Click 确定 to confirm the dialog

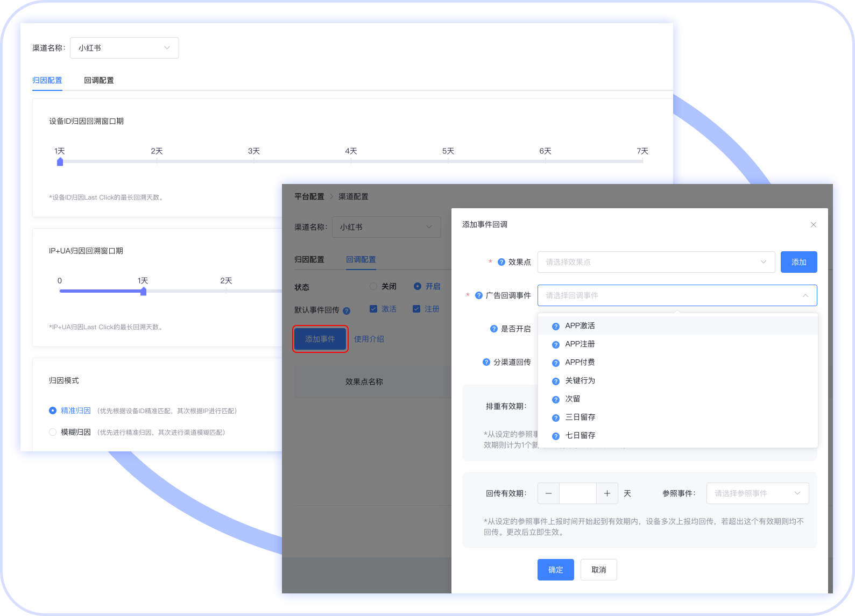click(x=556, y=570)
